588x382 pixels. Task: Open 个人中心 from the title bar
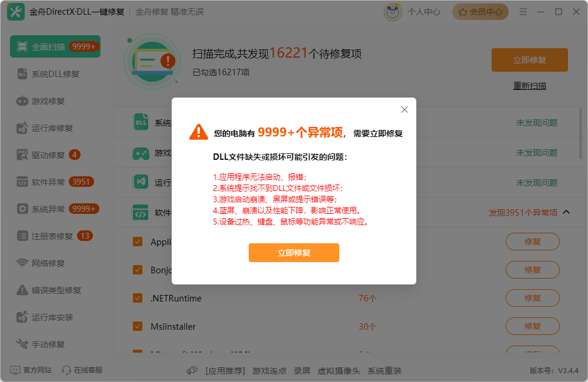(x=423, y=11)
